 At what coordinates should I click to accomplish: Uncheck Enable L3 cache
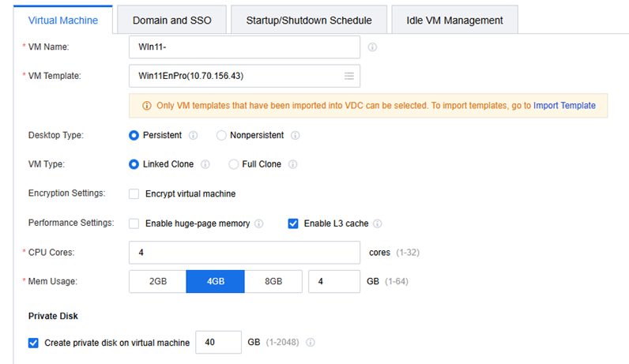click(x=293, y=224)
